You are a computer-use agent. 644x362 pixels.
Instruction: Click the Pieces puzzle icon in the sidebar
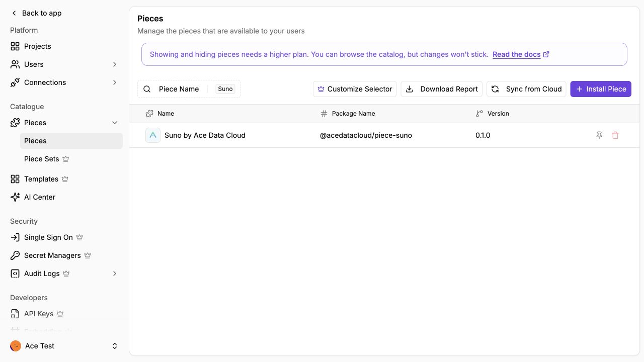pos(15,123)
